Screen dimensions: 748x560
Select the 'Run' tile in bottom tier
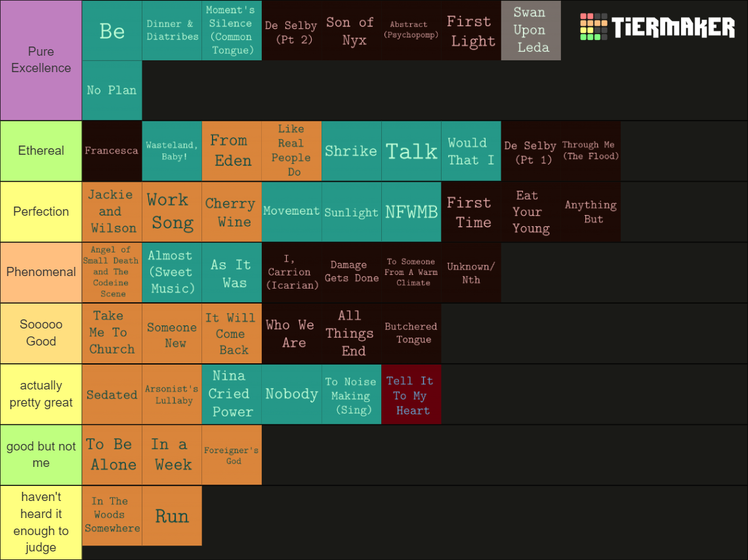[172, 515]
